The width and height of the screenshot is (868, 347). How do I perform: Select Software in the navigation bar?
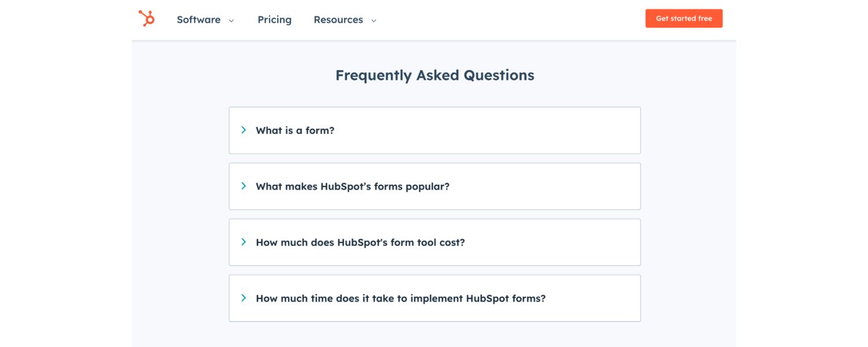click(198, 19)
